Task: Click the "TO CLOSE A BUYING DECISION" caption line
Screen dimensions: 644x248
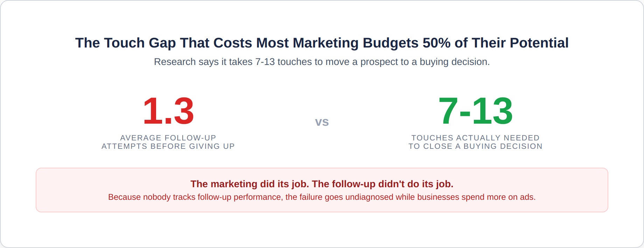Action: (475, 146)
